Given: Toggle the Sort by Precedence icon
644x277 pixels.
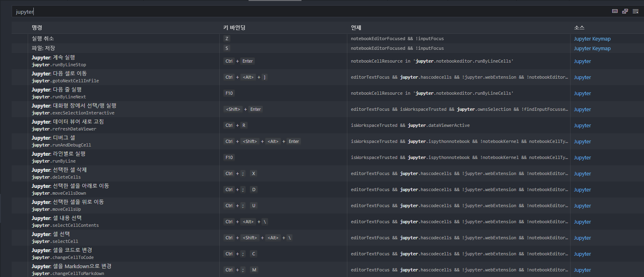Looking at the screenshot, I should [625, 11].
